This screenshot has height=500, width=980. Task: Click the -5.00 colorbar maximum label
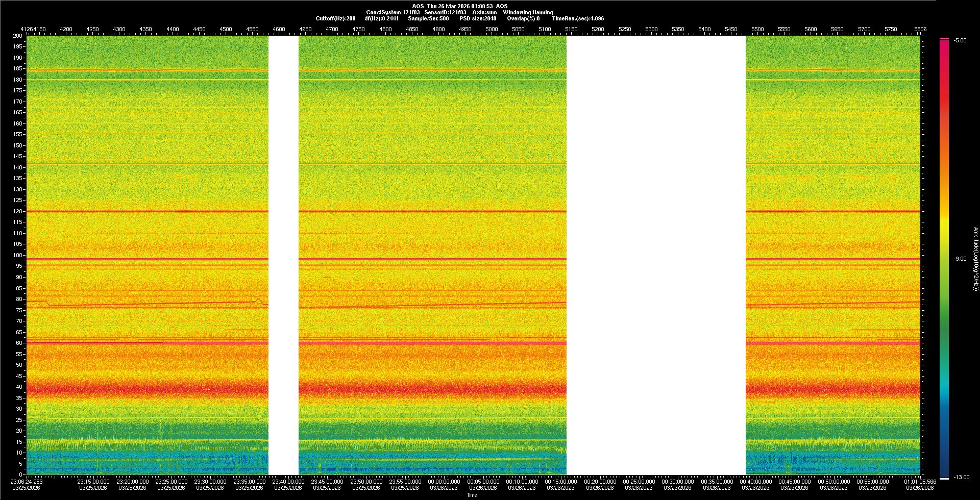(960, 41)
